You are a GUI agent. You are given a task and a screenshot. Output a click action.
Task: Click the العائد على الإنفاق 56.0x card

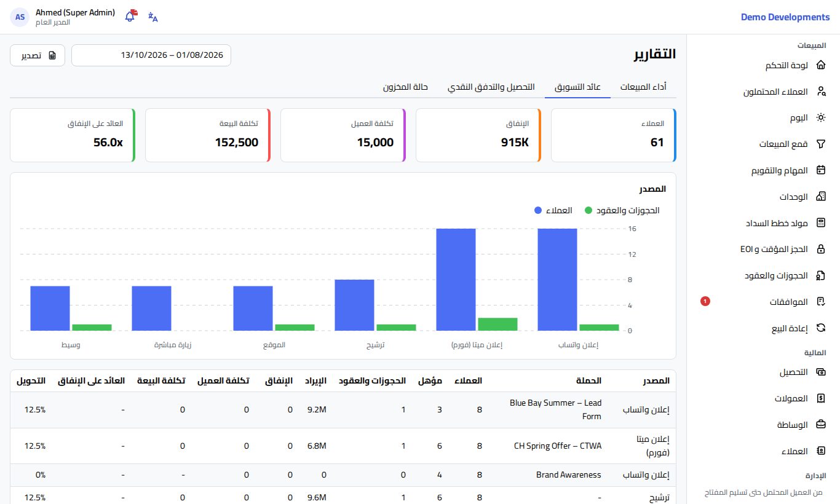click(73, 135)
